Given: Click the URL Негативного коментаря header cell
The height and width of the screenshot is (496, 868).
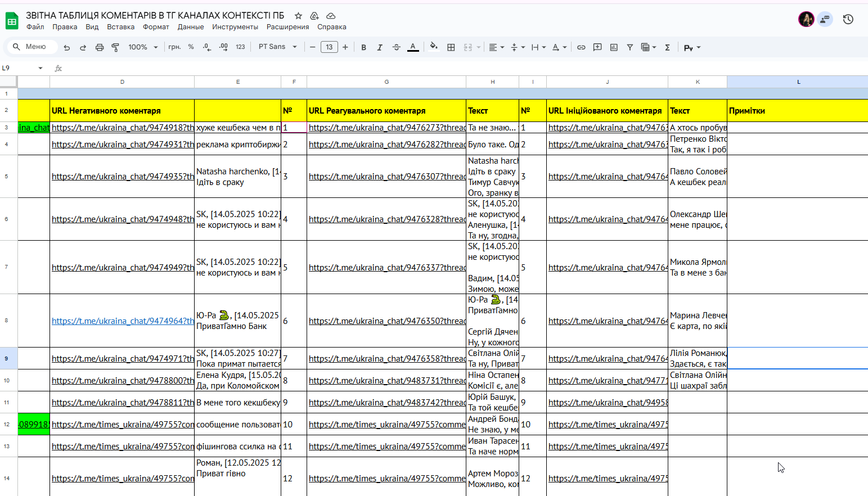Looking at the screenshot, I should click(x=122, y=111).
